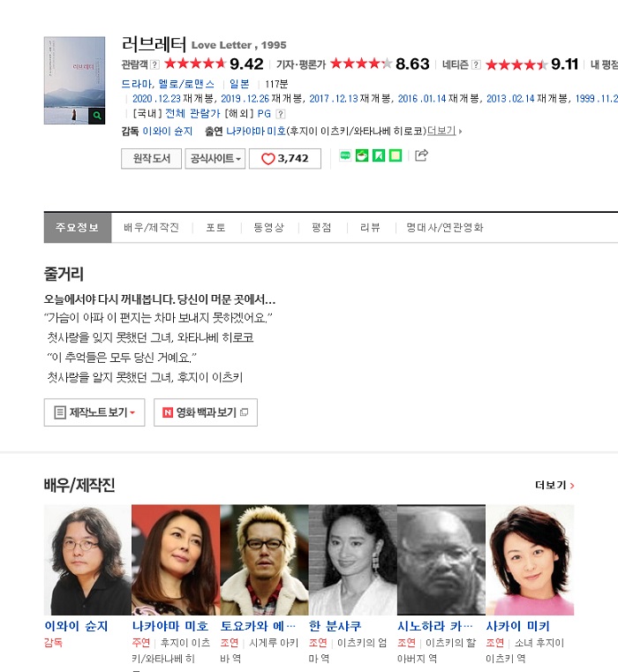
Task: Click the green Keep bookmark icon
Action: [x=379, y=155]
